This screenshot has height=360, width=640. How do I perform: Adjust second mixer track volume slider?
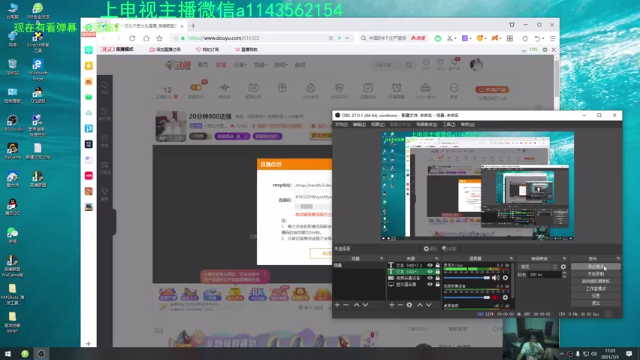tap(467, 298)
